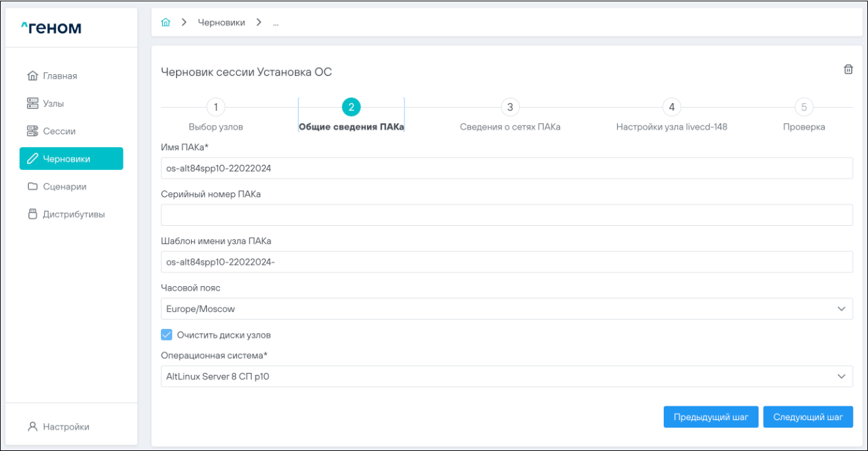The width and height of the screenshot is (868, 451).
Task: Click the Сценарии folder icon
Action: pos(33,186)
